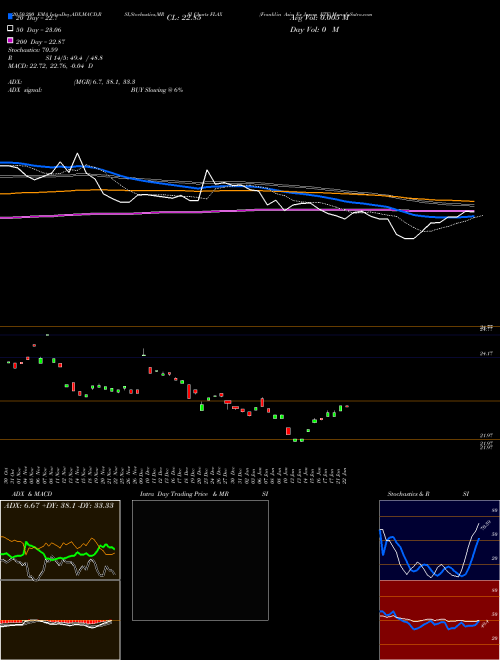Click the 79.59 value tag on Stochastics line
This screenshot has width=500, height=660.
pyautogui.click(x=485, y=525)
